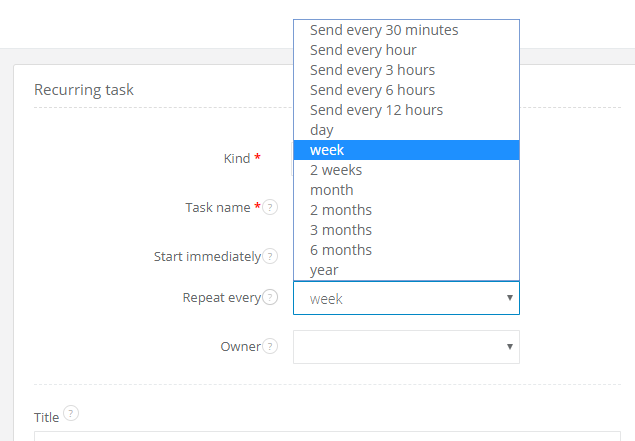
Task: Pick 'Send every 3 hours' option
Action: (372, 70)
